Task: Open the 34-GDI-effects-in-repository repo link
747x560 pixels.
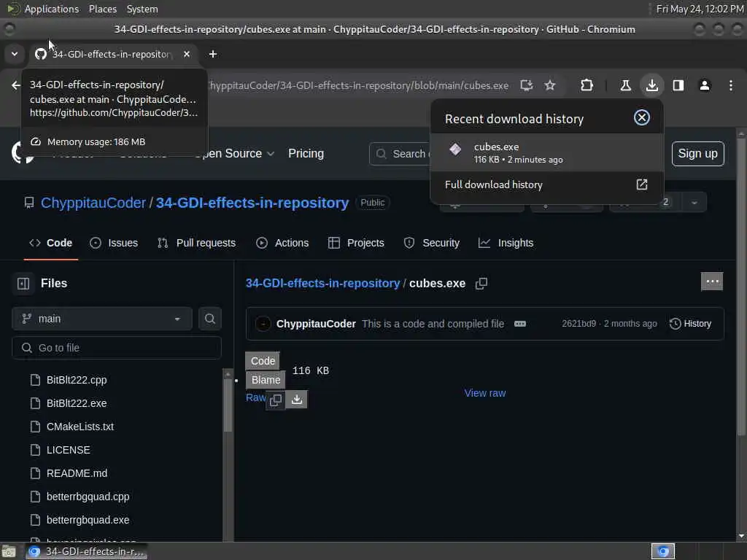Action: (x=252, y=203)
